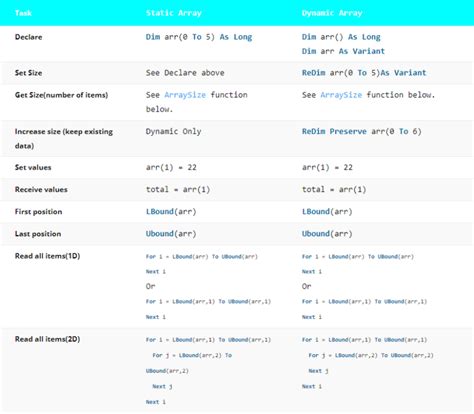Click LBound(arr) in Static Array column

click(x=171, y=212)
